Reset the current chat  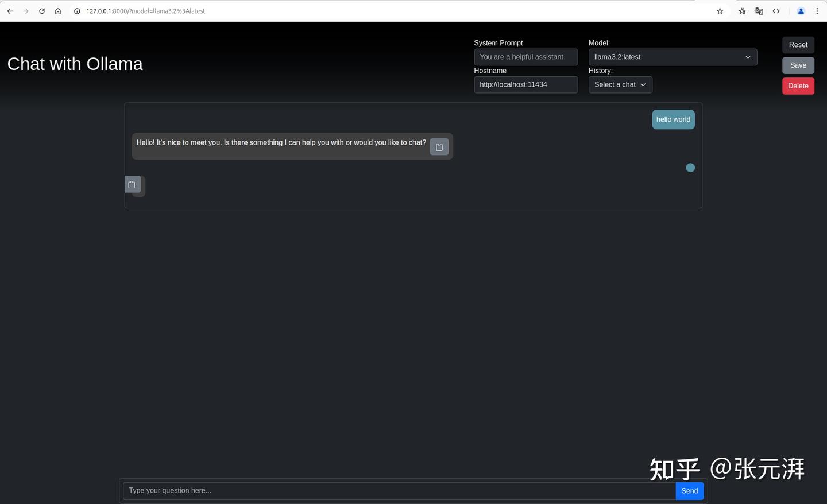pos(798,44)
